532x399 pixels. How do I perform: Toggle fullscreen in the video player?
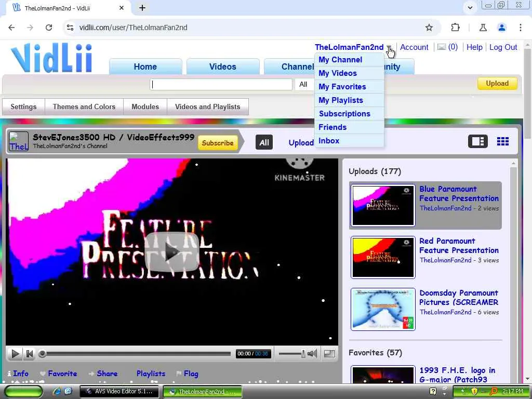coord(329,353)
